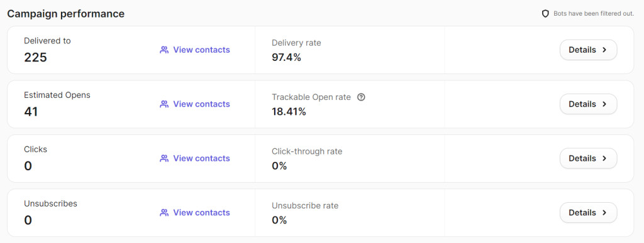644x243 pixels.
Task: Expand the chevron on Delivery rate Details
Action: pyautogui.click(x=604, y=50)
